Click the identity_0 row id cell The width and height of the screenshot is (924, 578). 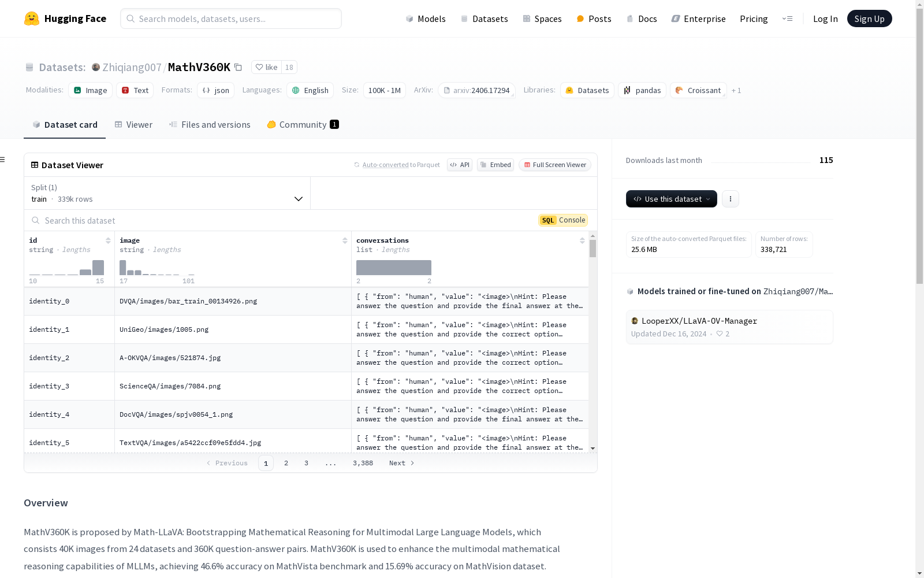pyautogui.click(x=69, y=301)
